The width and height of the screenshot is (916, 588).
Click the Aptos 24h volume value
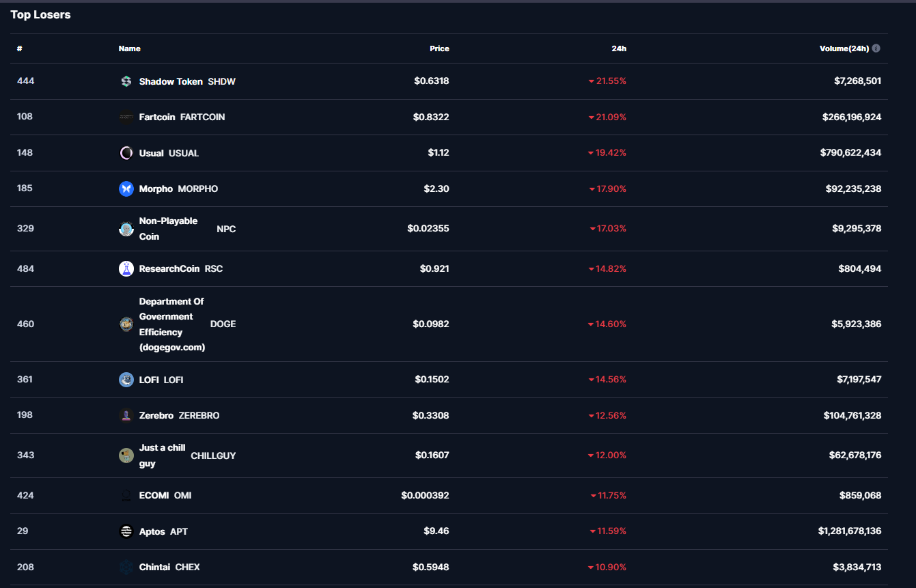tap(849, 531)
